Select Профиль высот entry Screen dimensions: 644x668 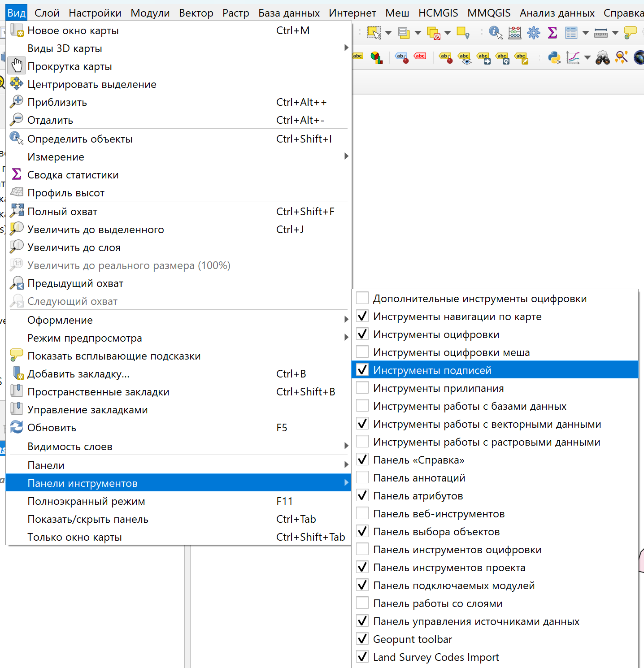point(178,193)
